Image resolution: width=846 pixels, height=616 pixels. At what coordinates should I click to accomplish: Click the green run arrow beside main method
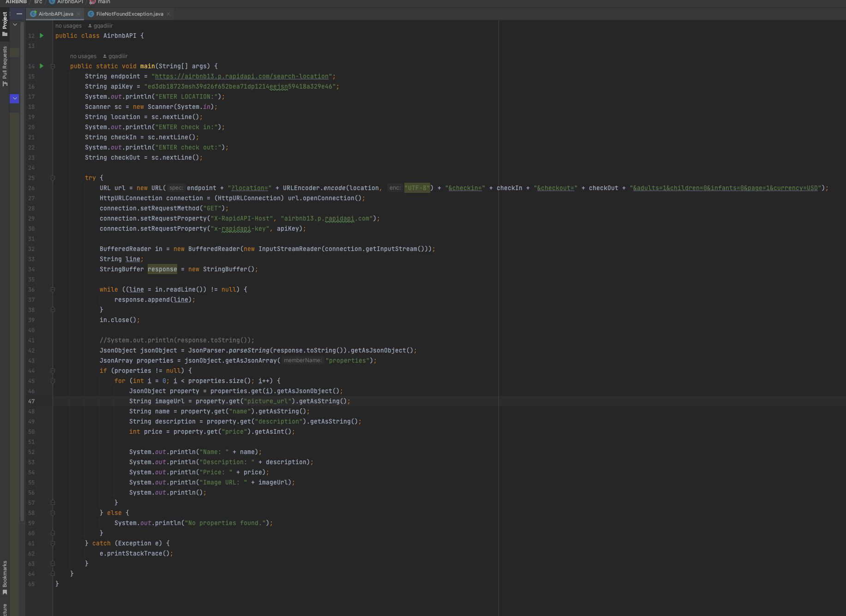click(x=42, y=66)
